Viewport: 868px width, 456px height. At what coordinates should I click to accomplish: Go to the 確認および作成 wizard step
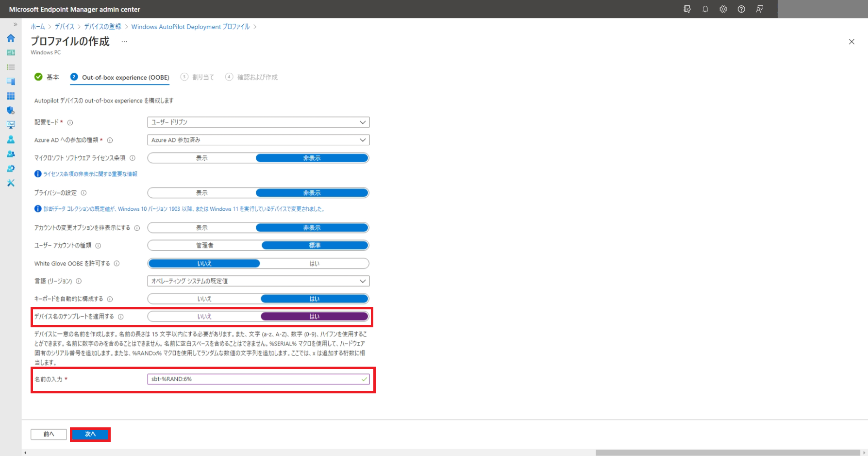251,77
